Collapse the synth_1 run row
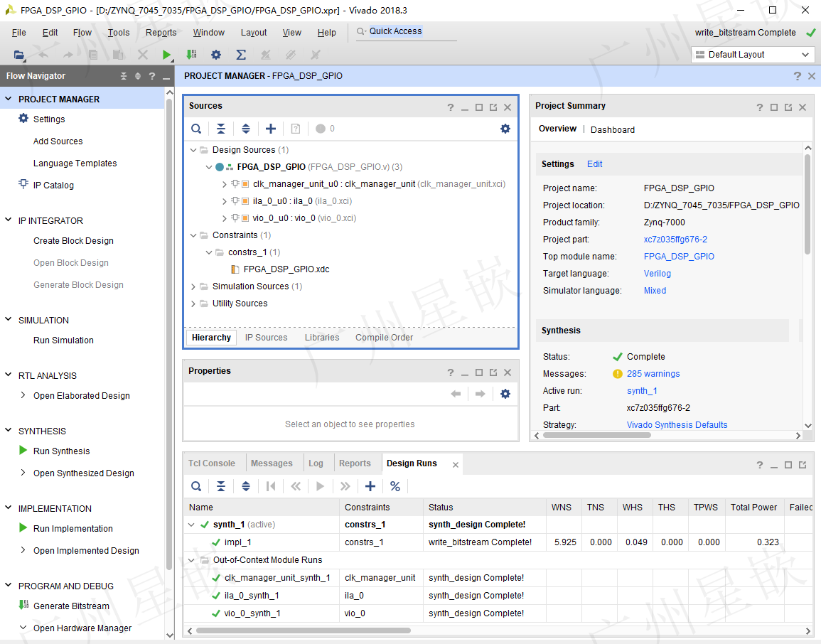 [x=192, y=525]
